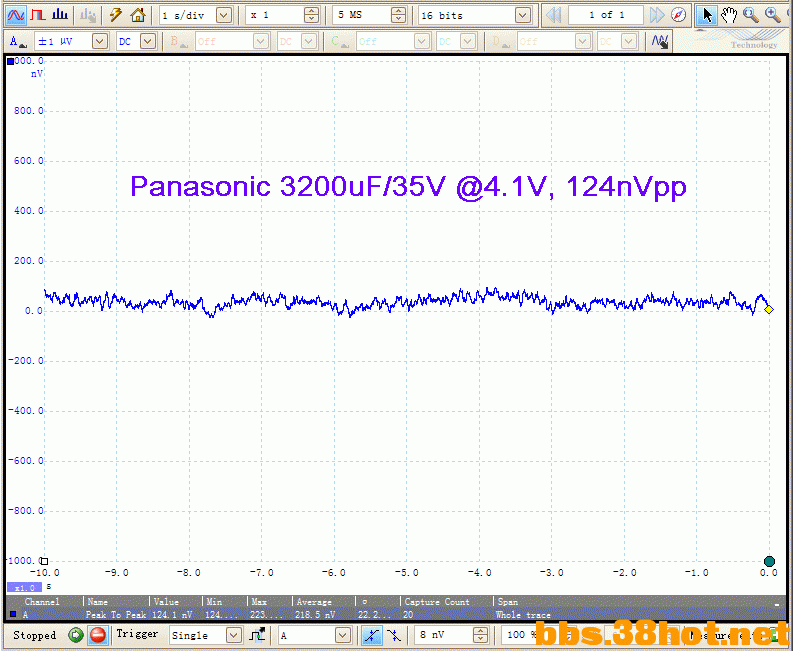Adjust the 8 nV trigger threshold spinner

pos(480,635)
